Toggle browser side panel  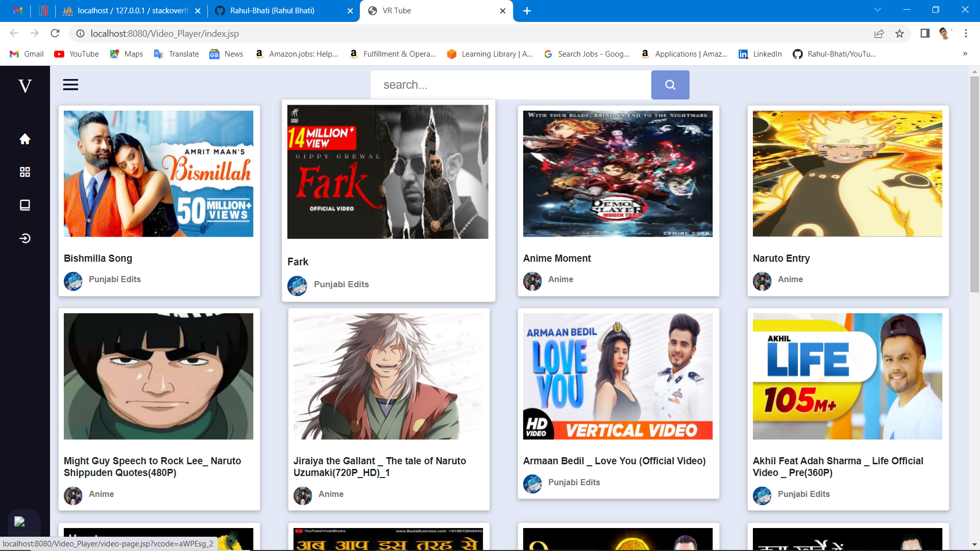pyautogui.click(x=924, y=34)
